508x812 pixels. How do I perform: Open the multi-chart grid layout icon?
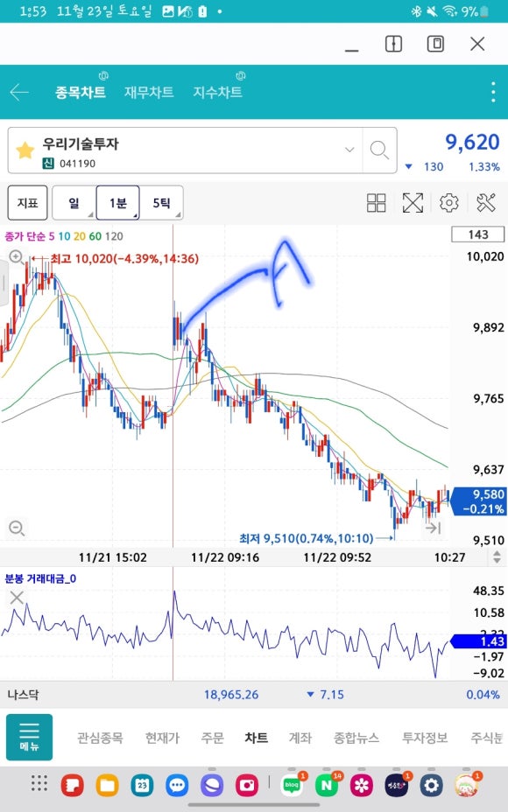point(377,203)
